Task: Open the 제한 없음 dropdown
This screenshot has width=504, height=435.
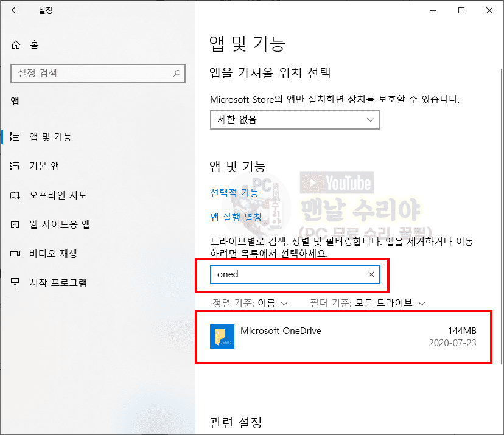Action: click(x=295, y=120)
